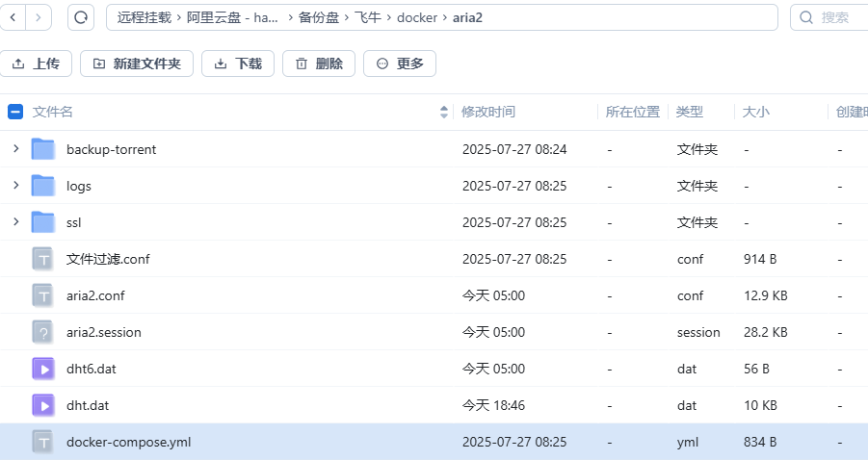The height and width of the screenshot is (460, 868).
Task: Select the logs folder name
Action: [x=79, y=187]
